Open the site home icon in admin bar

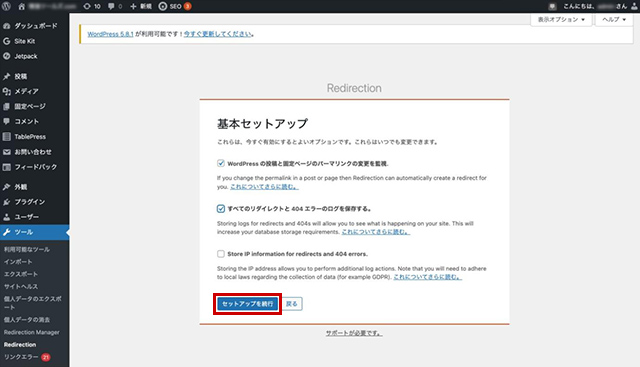22,6
